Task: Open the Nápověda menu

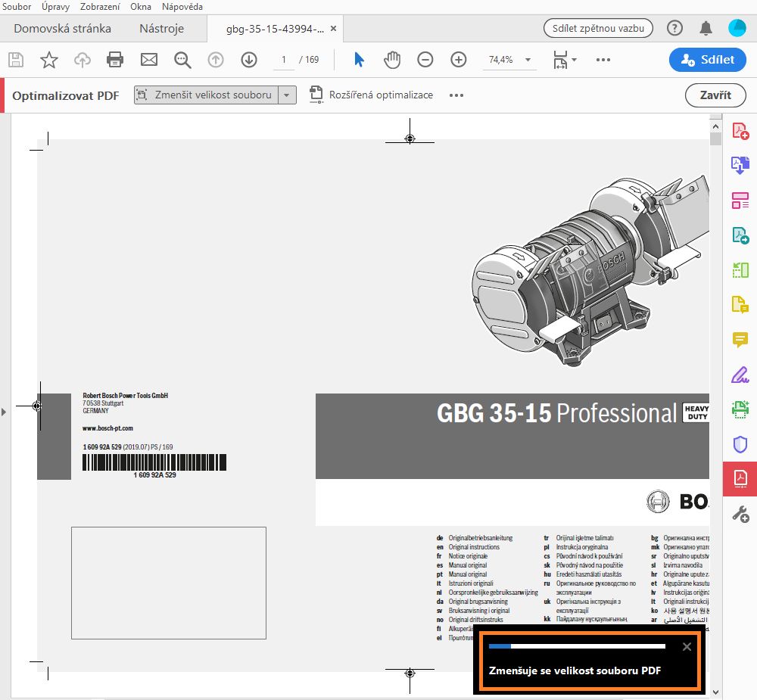Action: (x=182, y=7)
